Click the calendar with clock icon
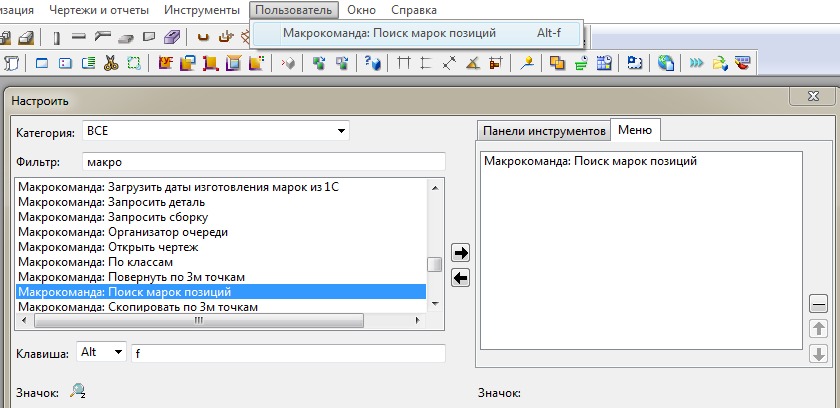This screenshot has height=408, width=840. pos(604,63)
